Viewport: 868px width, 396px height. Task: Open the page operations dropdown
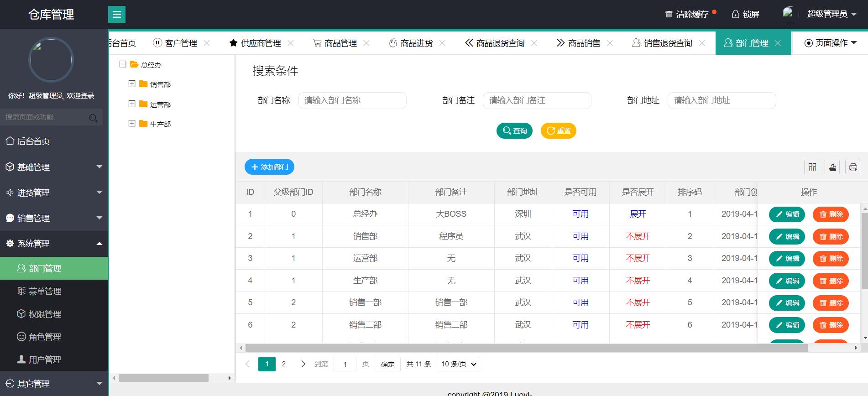[830, 43]
